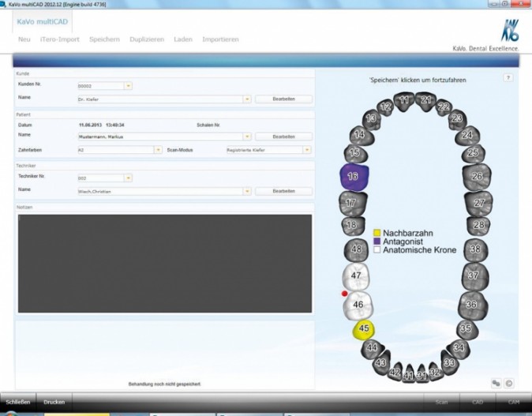The width and height of the screenshot is (532, 416).
Task: Choose Duplizieren in the menu
Action: [x=147, y=39]
